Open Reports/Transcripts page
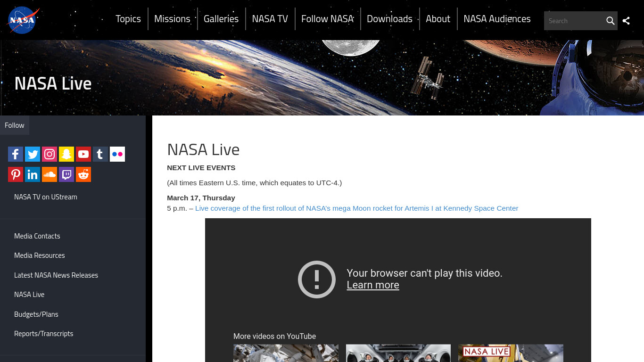 click(44, 334)
